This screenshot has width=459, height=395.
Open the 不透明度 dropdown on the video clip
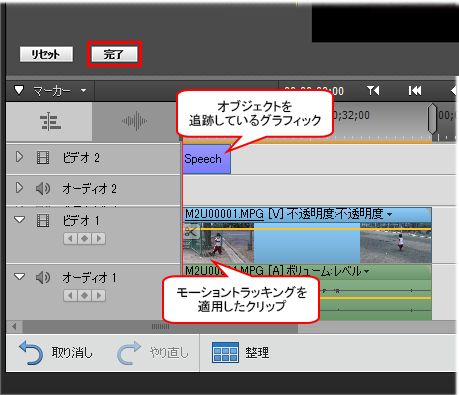point(389,215)
